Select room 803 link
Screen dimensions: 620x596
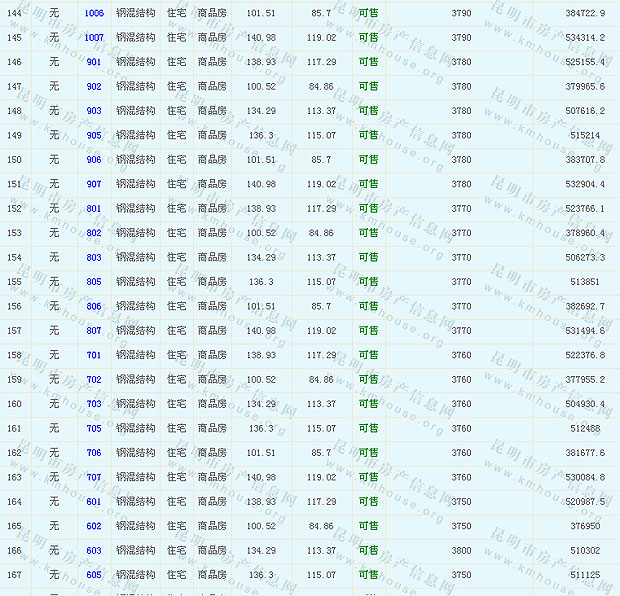(x=94, y=257)
